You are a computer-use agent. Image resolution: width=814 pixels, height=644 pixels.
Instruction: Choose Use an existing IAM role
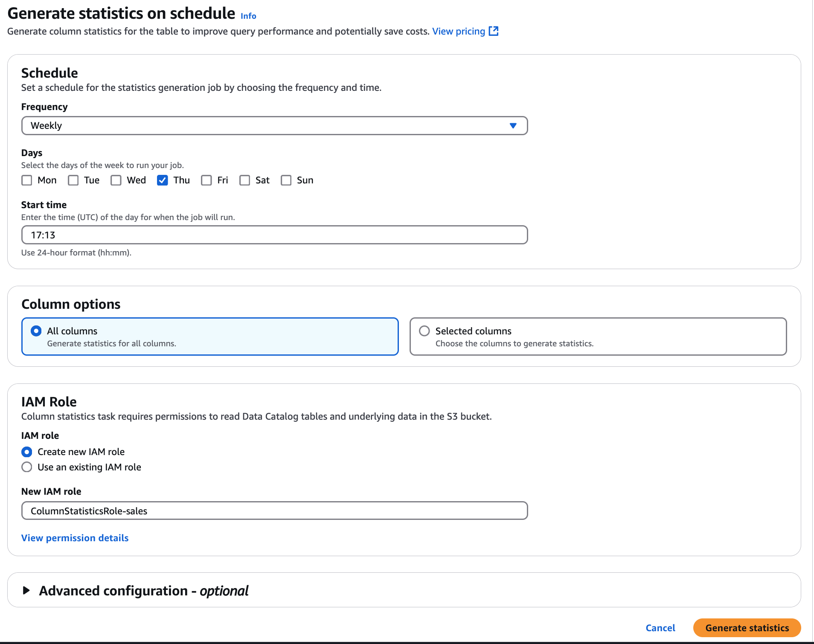click(x=27, y=467)
